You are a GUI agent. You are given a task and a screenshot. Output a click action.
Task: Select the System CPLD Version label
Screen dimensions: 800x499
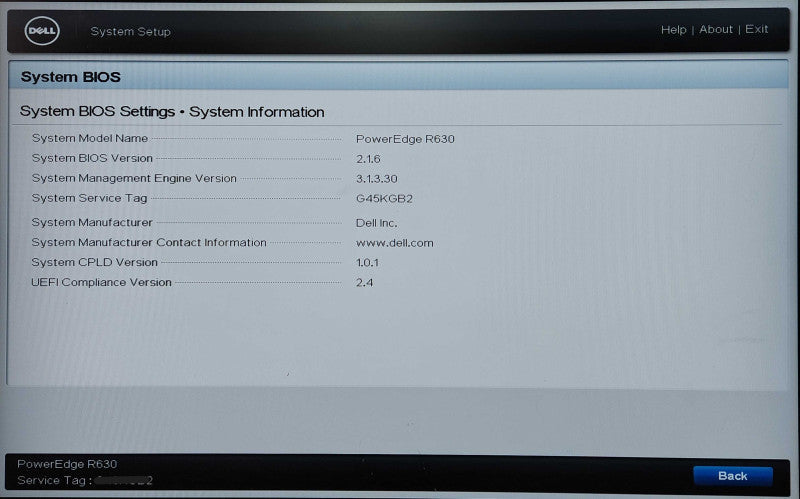point(94,262)
